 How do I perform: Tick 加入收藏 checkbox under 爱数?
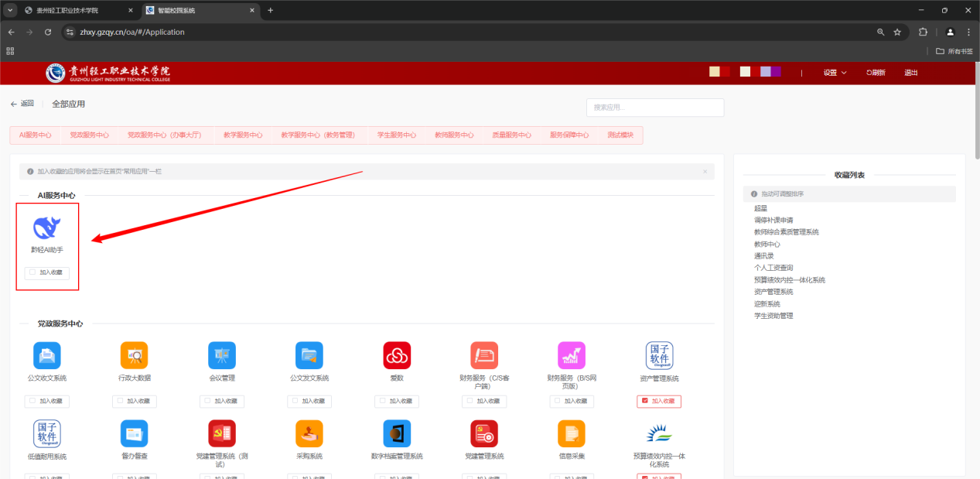tap(382, 401)
